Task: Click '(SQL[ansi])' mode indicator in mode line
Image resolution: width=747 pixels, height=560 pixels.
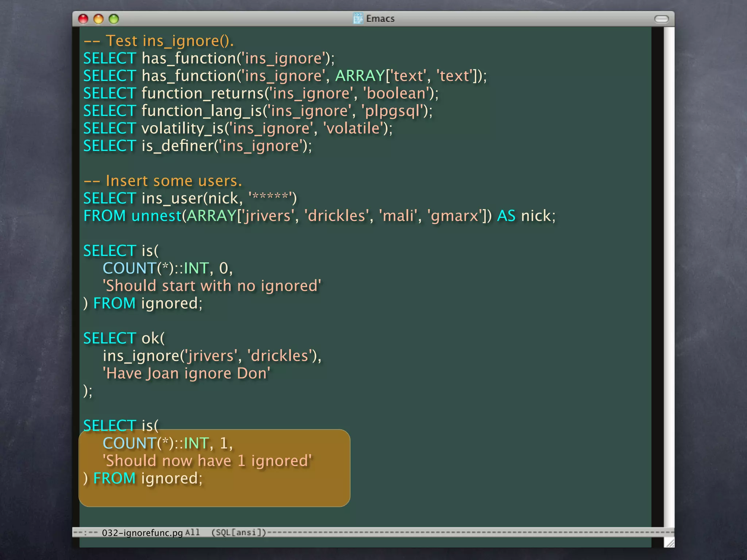Action: (x=239, y=532)
